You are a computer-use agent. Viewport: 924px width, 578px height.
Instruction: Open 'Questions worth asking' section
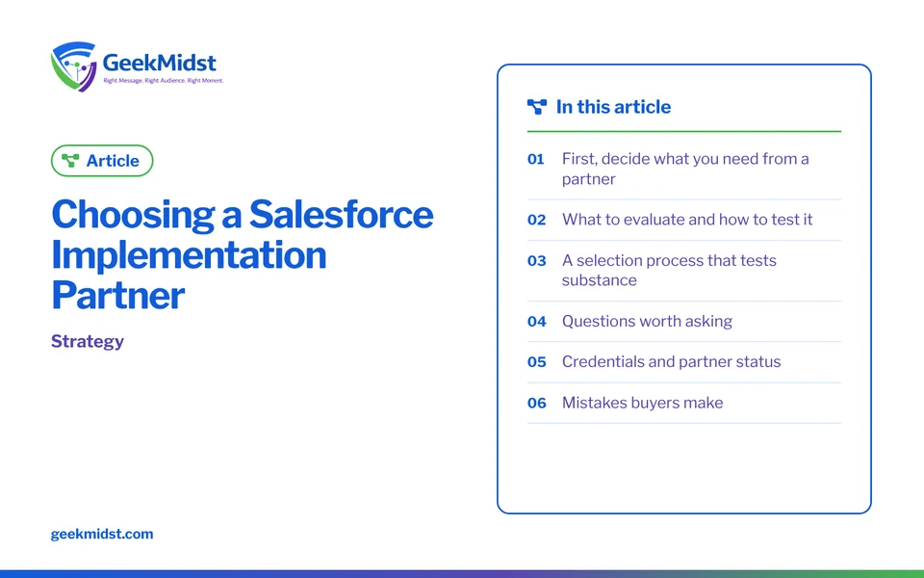tap(647, 321)
